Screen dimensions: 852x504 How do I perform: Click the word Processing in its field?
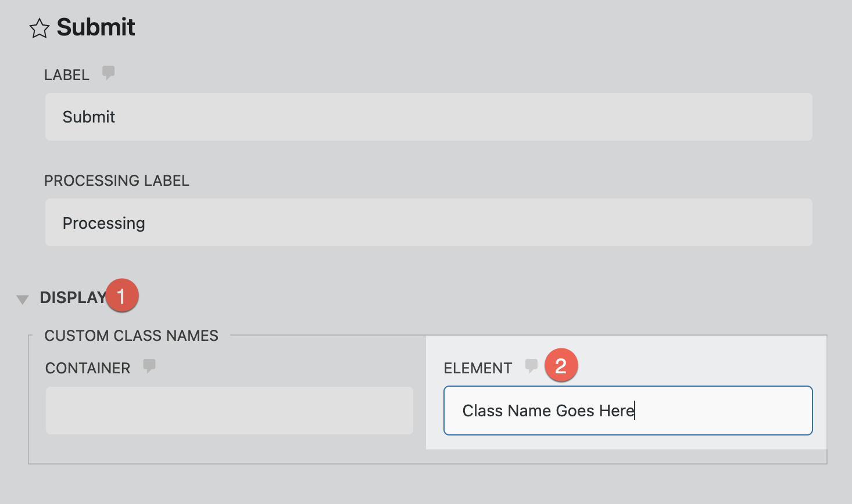104,223
